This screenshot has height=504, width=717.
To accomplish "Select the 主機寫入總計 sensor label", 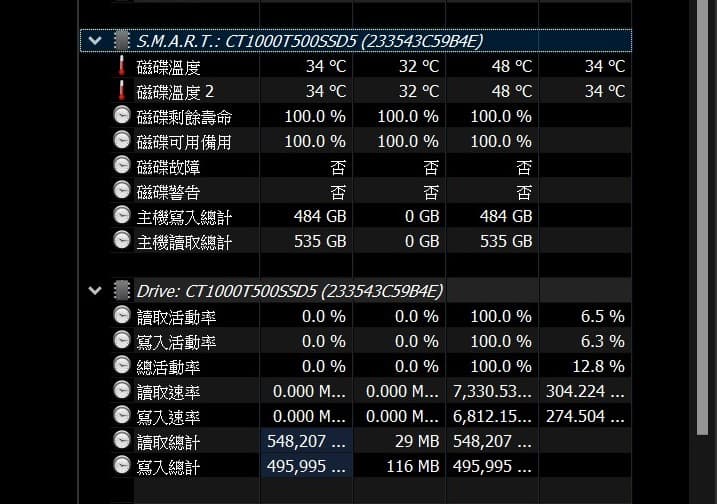I will (x=184, y=217).
